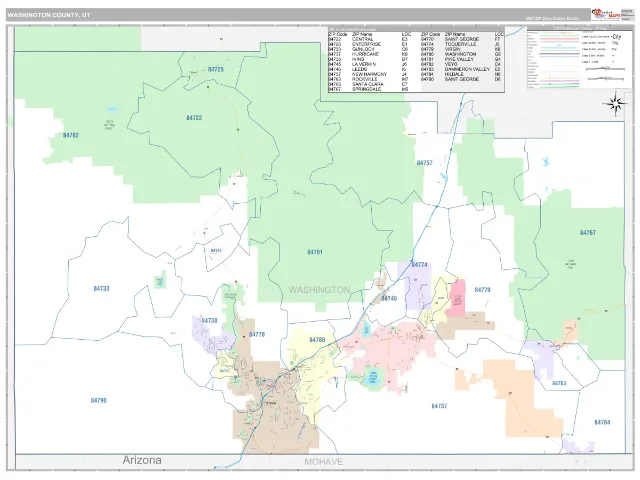Select the 84722 ZIP label on map

point(194,118)
